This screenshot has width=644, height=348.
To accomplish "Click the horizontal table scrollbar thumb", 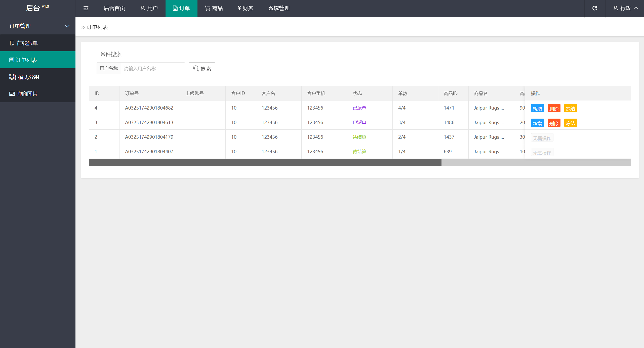I will coord(265,162).
